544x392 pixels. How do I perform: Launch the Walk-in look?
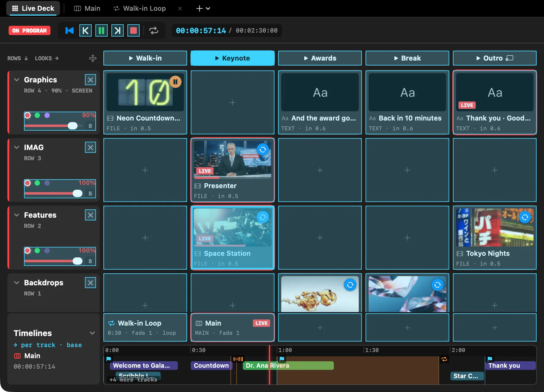(x=145, y=58)
